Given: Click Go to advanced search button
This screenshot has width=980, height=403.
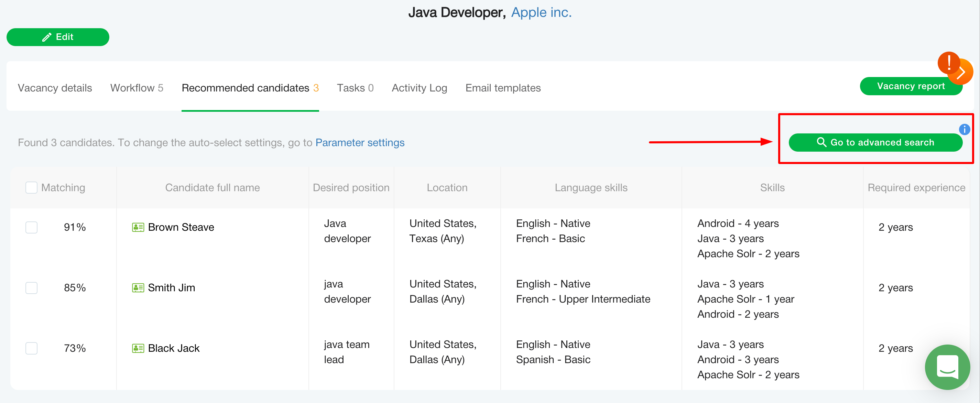Looking at the screenshot, I should pos(875,142).
